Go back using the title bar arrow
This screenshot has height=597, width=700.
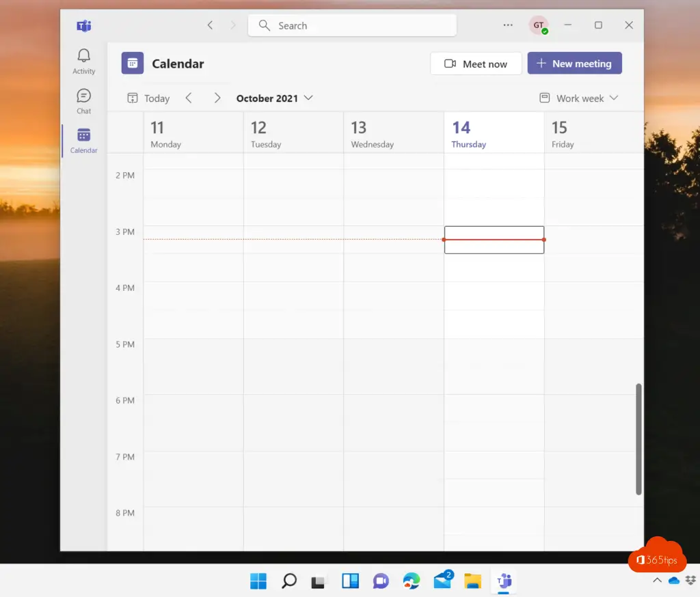pos(210,25)
